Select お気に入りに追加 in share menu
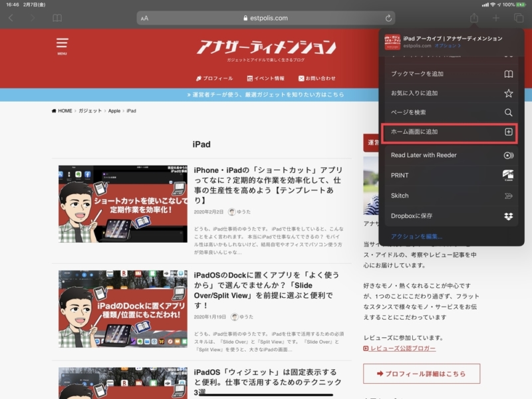The width and height of the screenshot is (532, 399). tap(452, 93)
